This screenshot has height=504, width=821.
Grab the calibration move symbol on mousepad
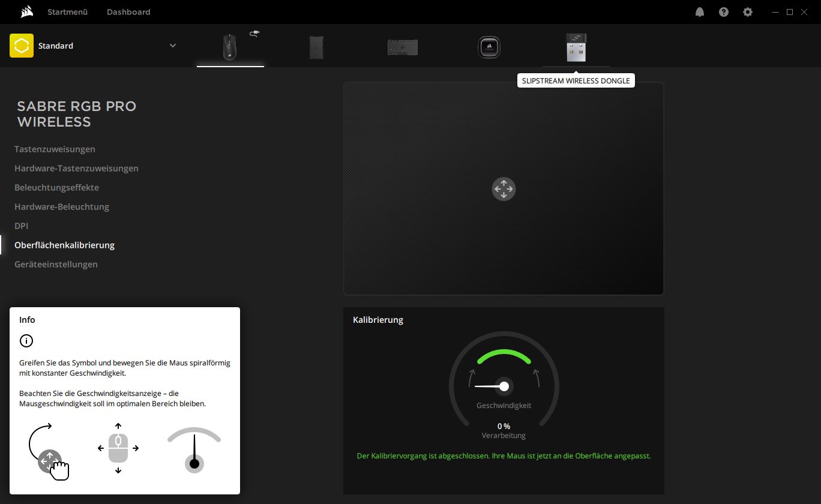click(504, 189)
